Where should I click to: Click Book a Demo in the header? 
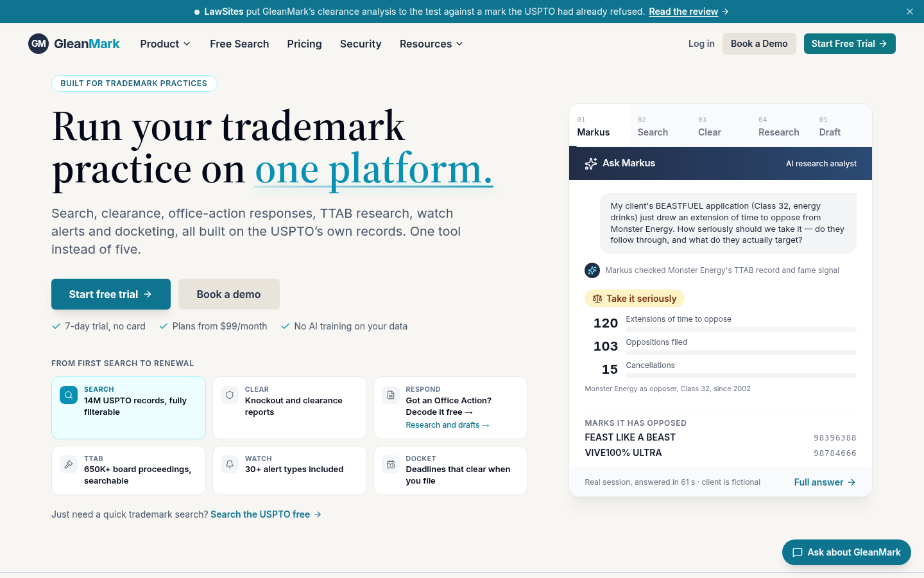(759, 44)
